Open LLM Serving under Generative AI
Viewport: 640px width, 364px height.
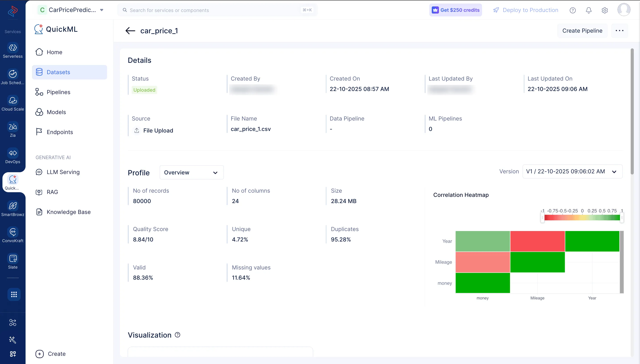(x=63, y=172)
